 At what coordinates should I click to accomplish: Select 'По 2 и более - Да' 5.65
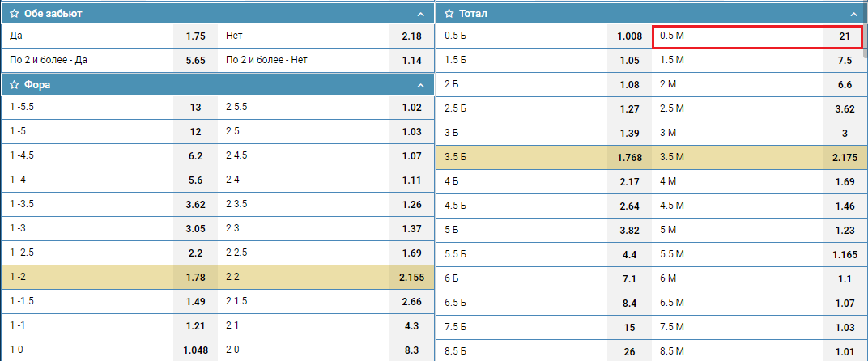pos(195,60)
